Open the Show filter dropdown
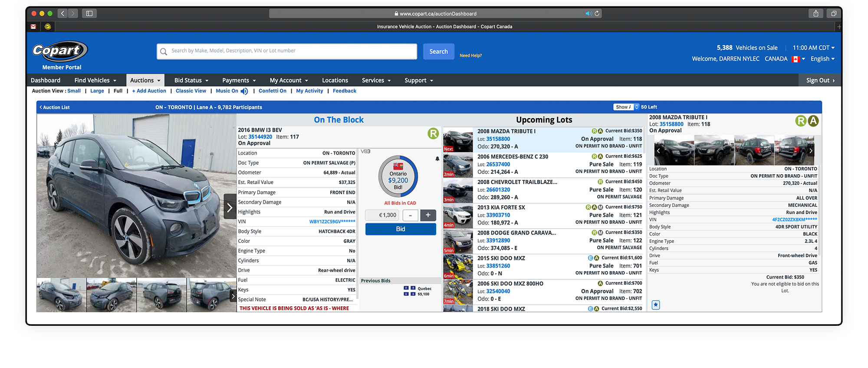 tap(626, 107)
